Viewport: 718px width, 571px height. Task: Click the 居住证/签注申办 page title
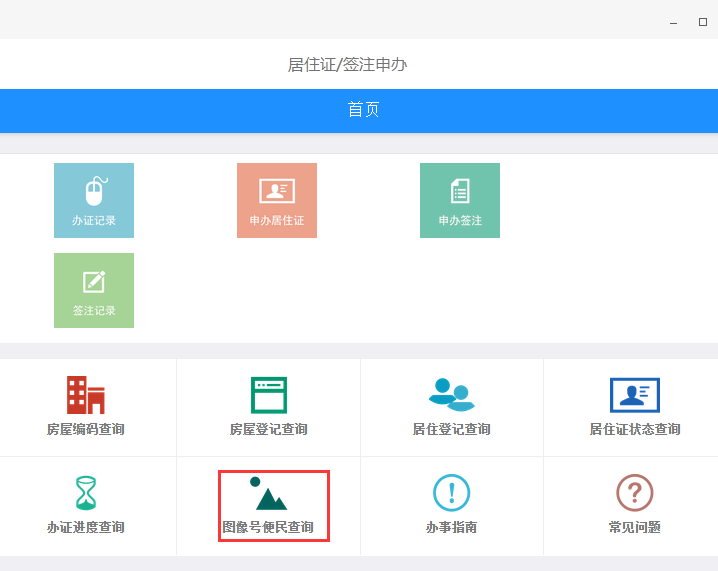pyautogui.click(x=347, y=65)
